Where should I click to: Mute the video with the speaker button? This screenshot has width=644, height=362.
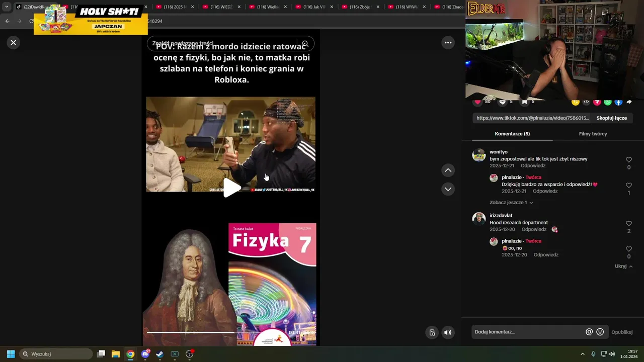pyautogui.click(x=448, y=332)
